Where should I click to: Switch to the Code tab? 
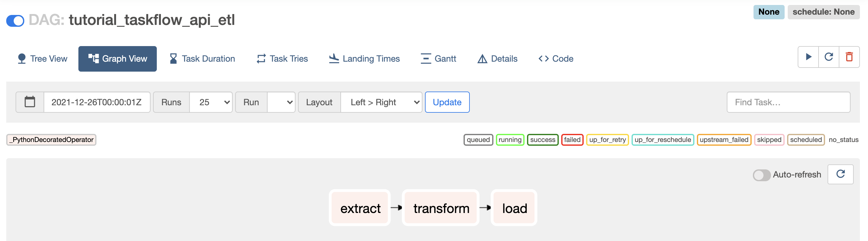click(555, 58)
